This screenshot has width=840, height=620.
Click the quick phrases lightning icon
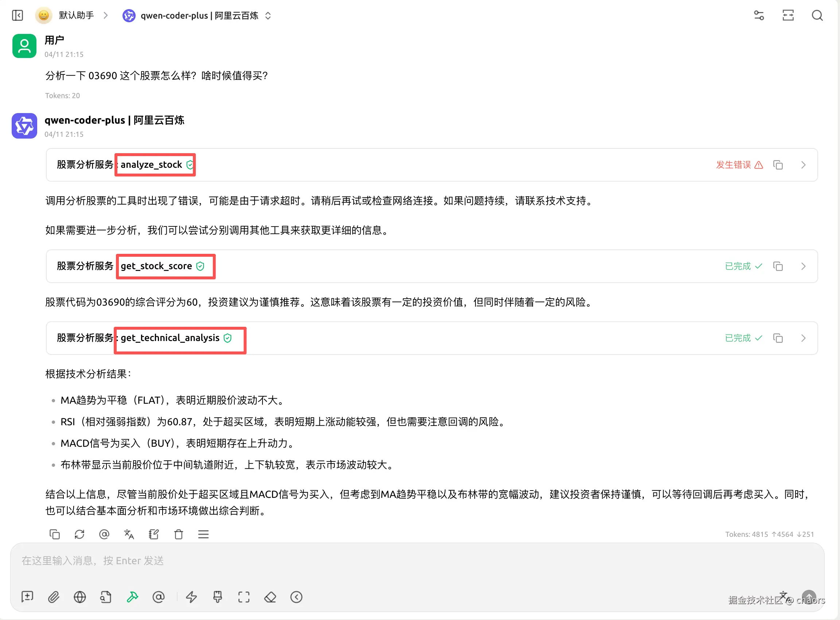tap(191, 597)
